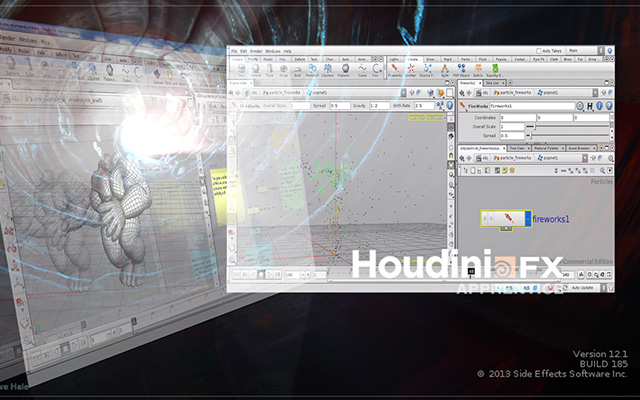Click popnet1 in the Scene View path
The image size is (640, 400).
click(317, 93)
